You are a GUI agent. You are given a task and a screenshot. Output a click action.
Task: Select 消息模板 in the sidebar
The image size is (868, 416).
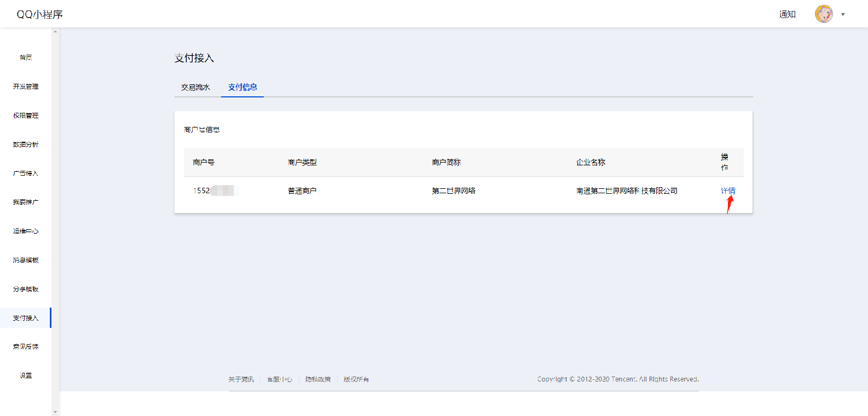[26, 260]
